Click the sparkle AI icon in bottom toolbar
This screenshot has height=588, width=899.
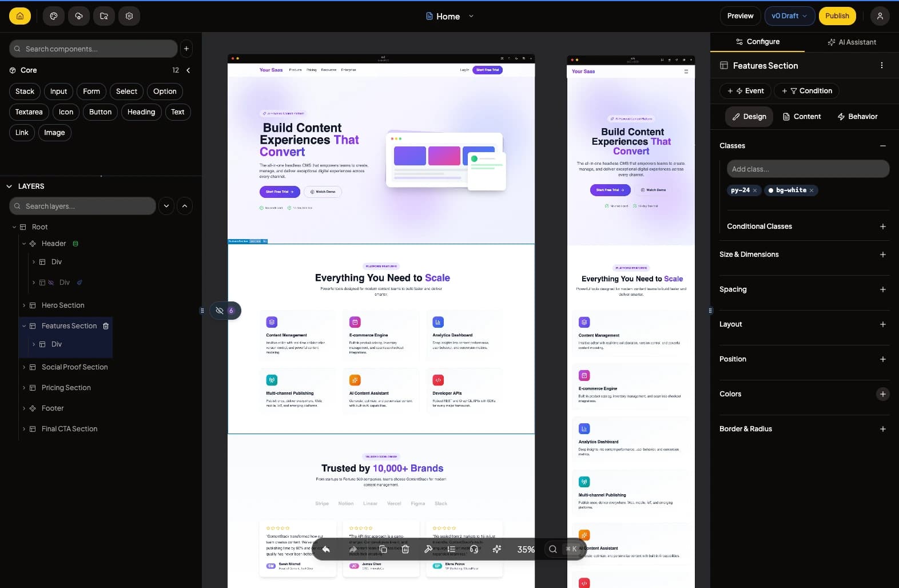[x=497, y=549]
